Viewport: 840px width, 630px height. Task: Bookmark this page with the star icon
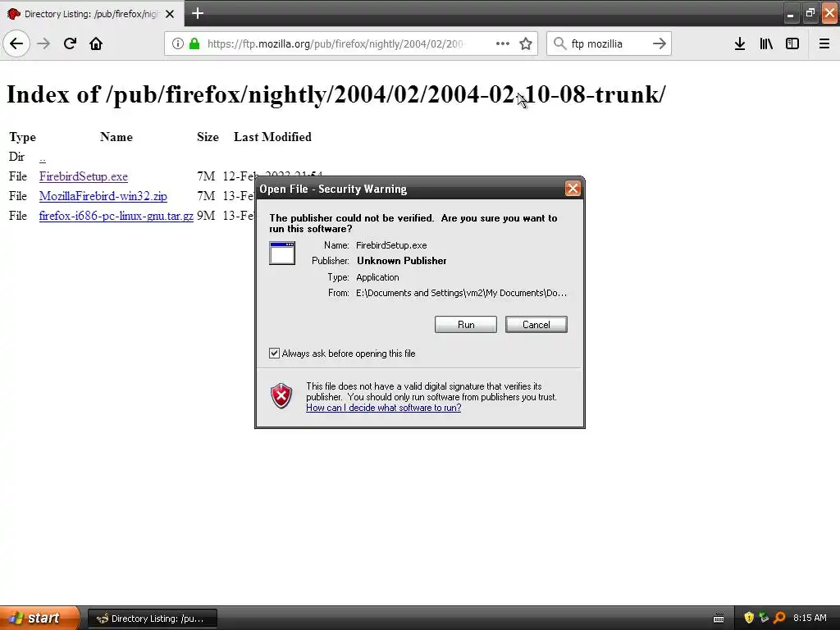(526, 43)
